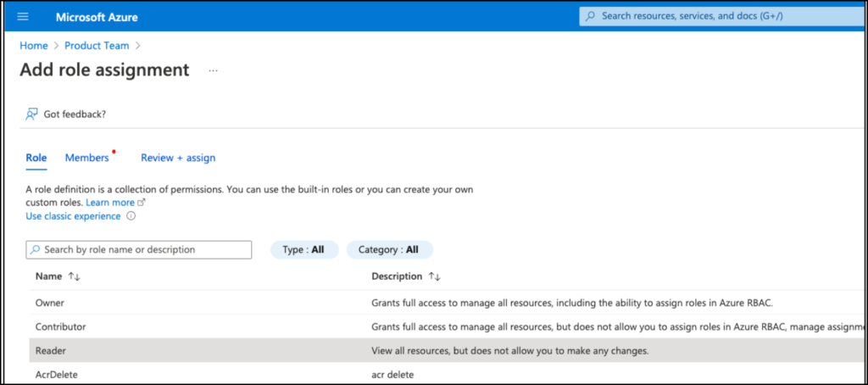This screenshot has height=385, width=868.
Task: Go to Home breadcrumb
Action: (34, 46)
